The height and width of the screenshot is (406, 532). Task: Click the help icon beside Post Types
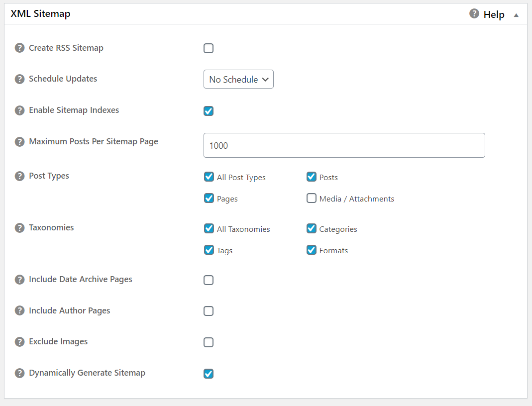[20, 176]
